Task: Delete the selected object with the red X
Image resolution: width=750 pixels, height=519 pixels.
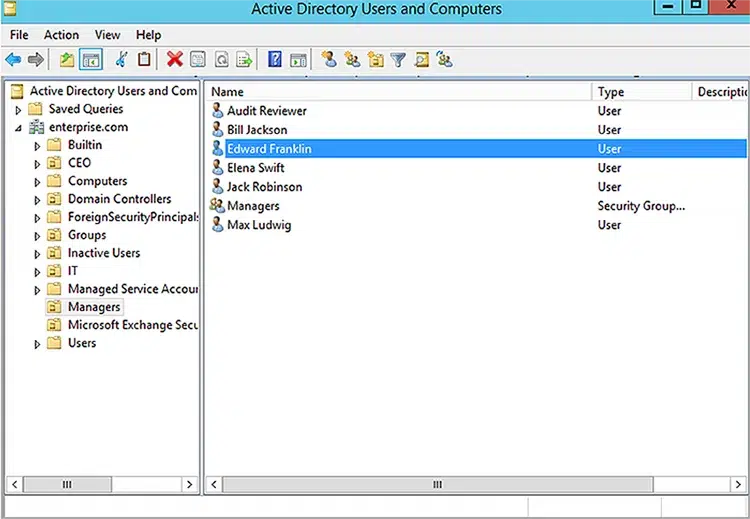Action: (x=175, y=59)
